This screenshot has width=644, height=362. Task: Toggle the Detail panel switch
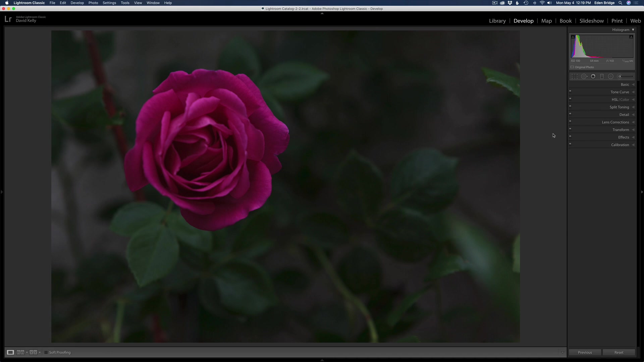point(570,114)
